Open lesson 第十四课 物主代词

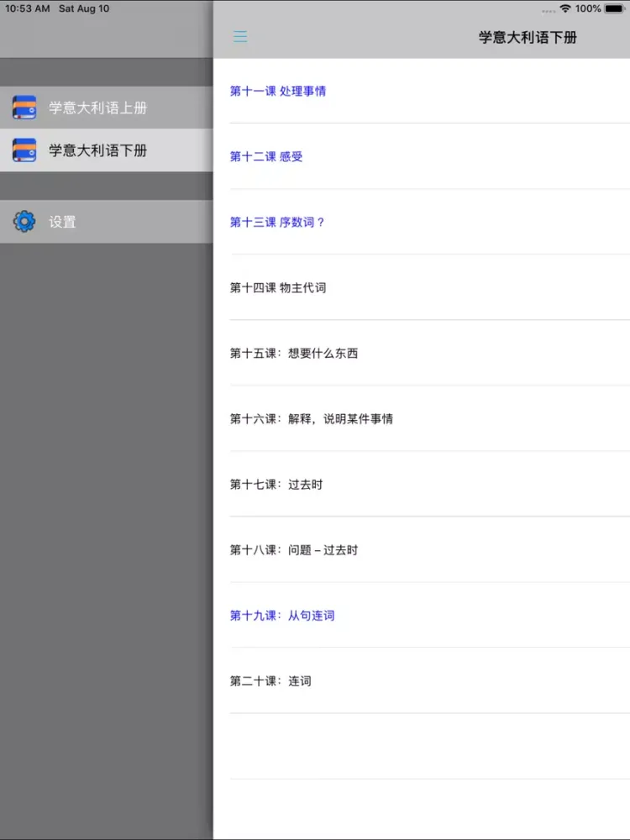[278, 287]
